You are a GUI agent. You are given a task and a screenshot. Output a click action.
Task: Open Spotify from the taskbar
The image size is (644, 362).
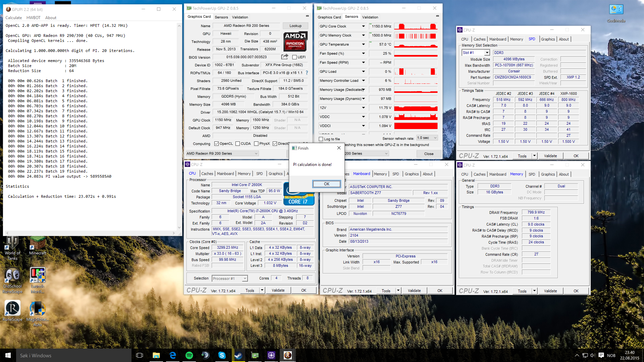[189, 355]
